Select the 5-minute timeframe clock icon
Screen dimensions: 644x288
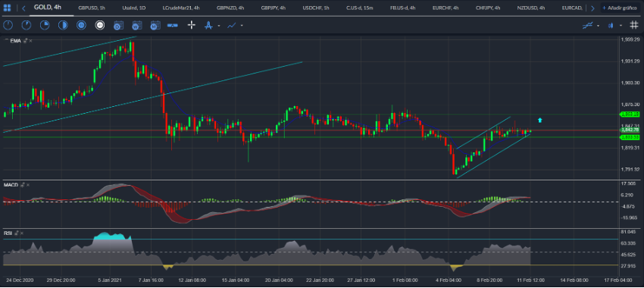[x=27, y=26]
